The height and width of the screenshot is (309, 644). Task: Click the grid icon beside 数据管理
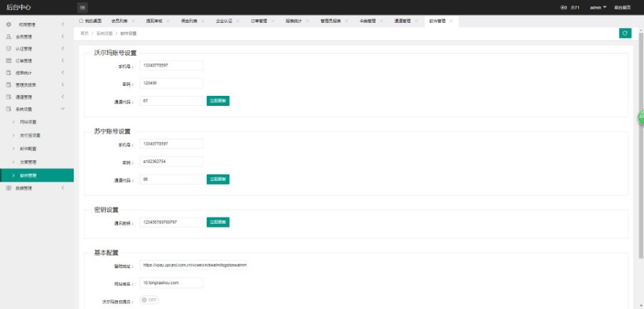pos(9,188)
